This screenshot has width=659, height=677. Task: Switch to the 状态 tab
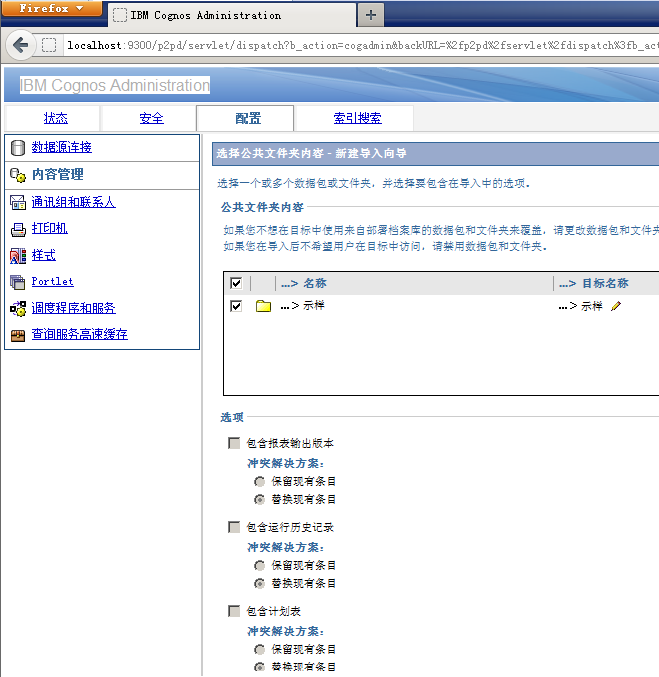(x=56, y=118)
